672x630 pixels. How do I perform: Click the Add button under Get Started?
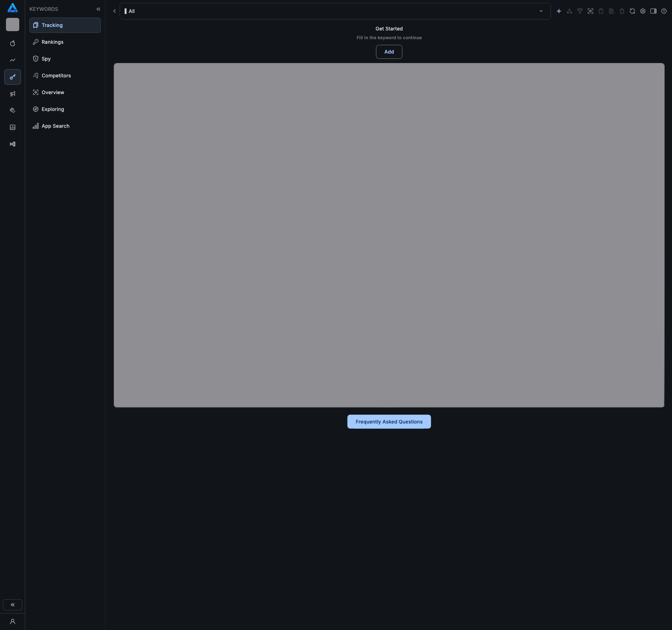point(389,52)
